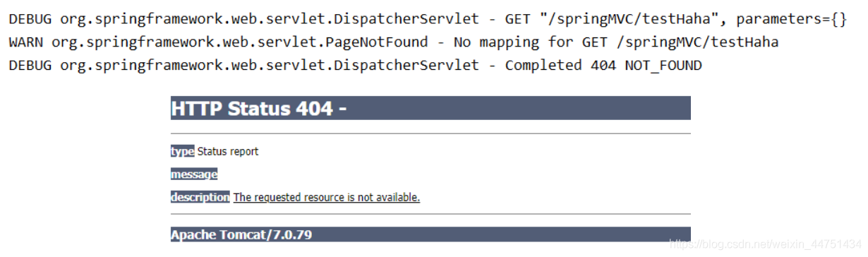Click 'The requested resource is not available.' text
This screenshot has width=868, height=257.
point(327,198)
